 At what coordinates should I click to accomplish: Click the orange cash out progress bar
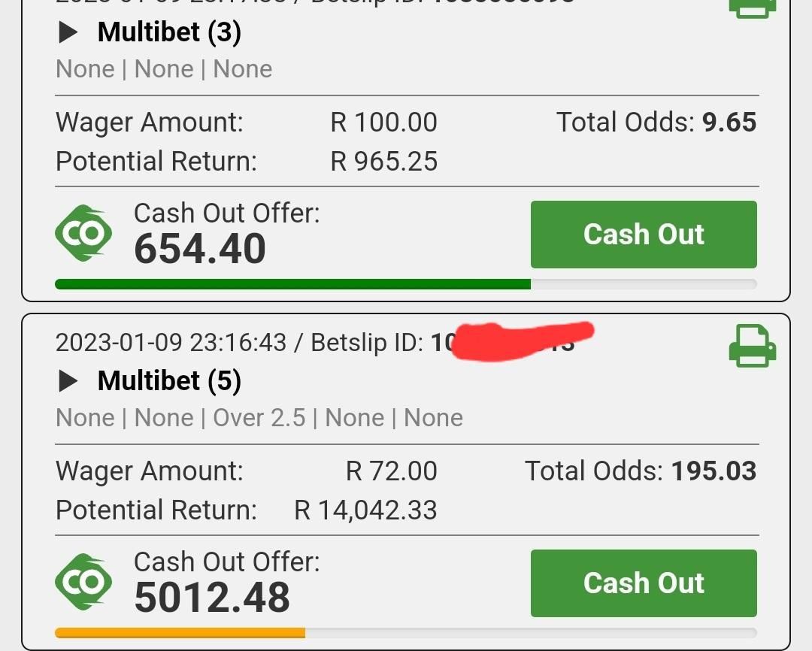point(180,633)
